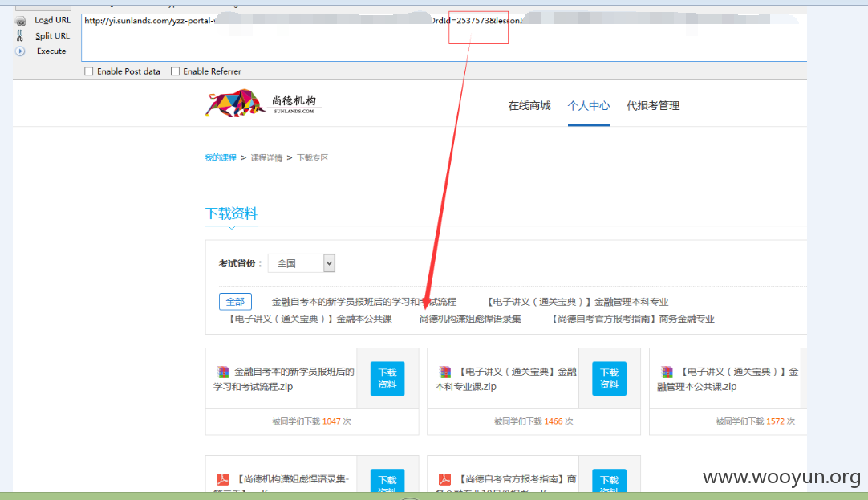This screenshot has height=500, width=868.
Task: Select the 全部 filter tag
Action: pos(235,301)
